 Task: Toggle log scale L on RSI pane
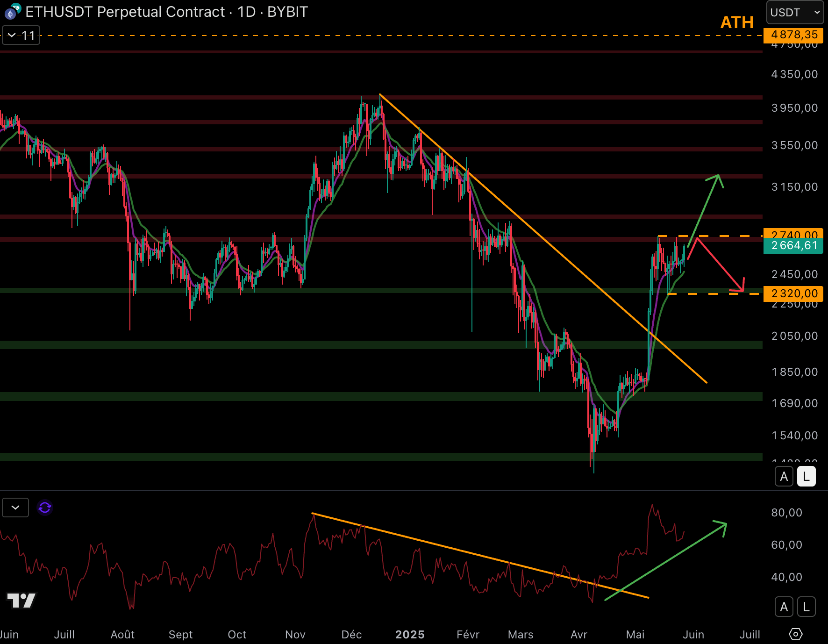coord(806,607)
